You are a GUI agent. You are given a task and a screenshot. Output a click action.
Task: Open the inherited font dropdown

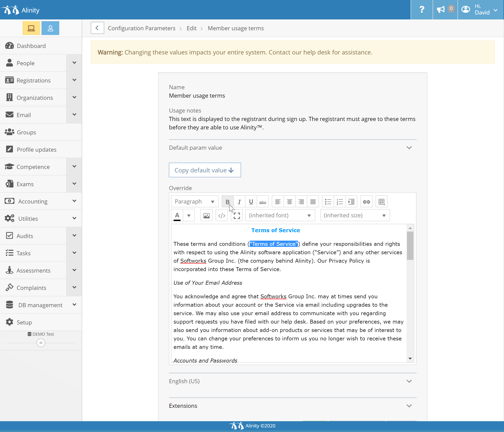click(280, 216)
